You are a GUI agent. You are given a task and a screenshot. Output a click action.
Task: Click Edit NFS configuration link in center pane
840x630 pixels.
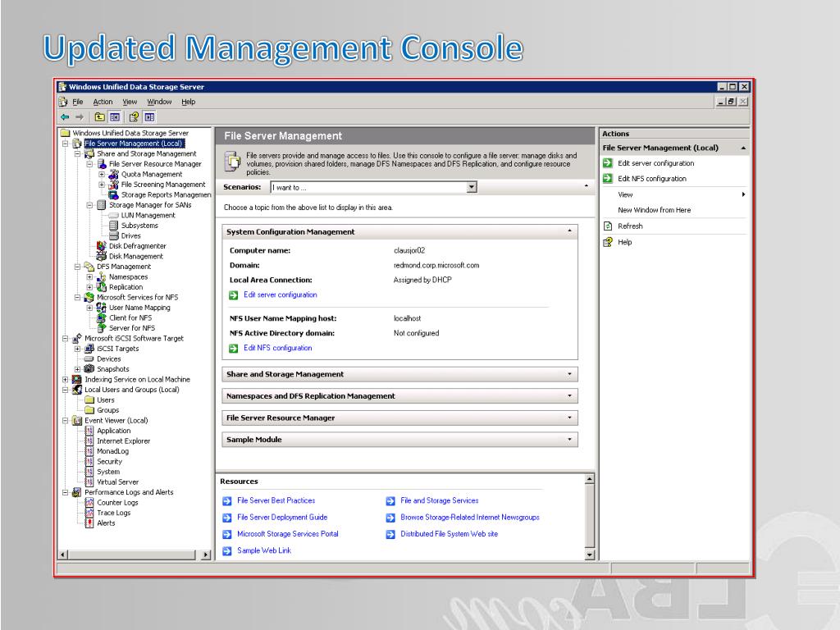click(277, 348)
